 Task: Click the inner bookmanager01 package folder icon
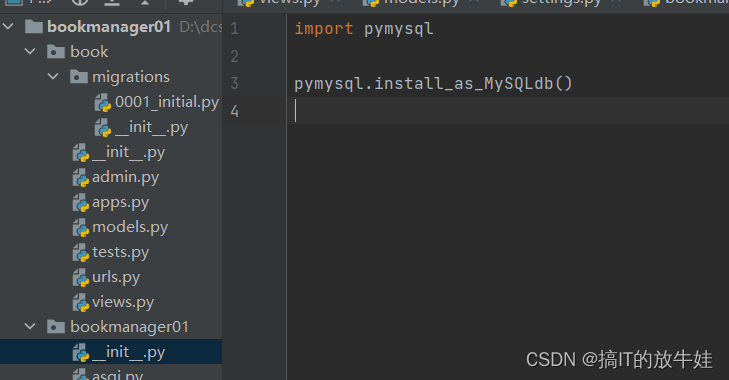(x=56, y=327)
